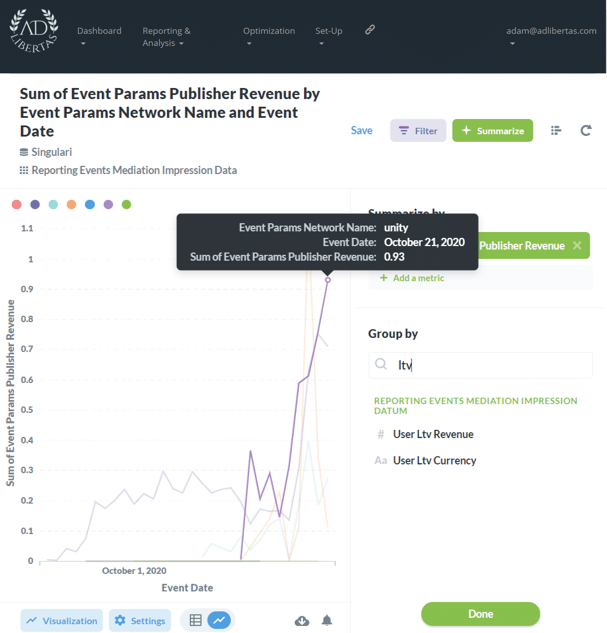Switch to the table view icon
The width and height of the screenshot is (607, 633).
pos(196,620)
